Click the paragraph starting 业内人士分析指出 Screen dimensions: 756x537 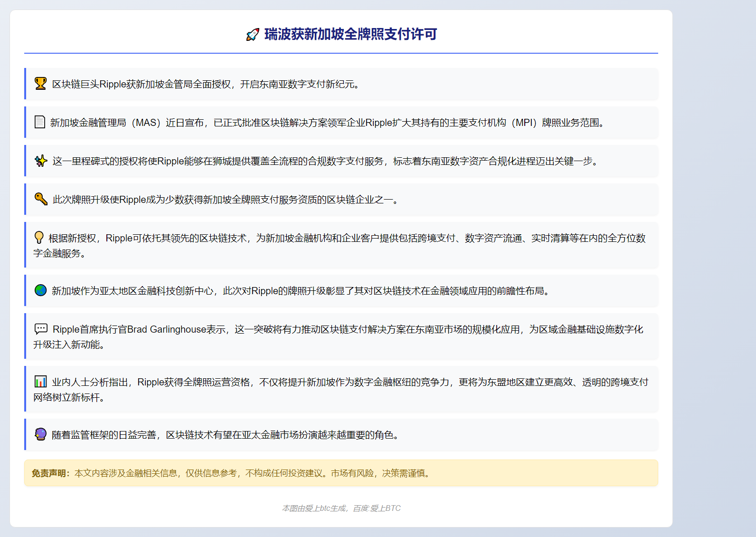340,389
